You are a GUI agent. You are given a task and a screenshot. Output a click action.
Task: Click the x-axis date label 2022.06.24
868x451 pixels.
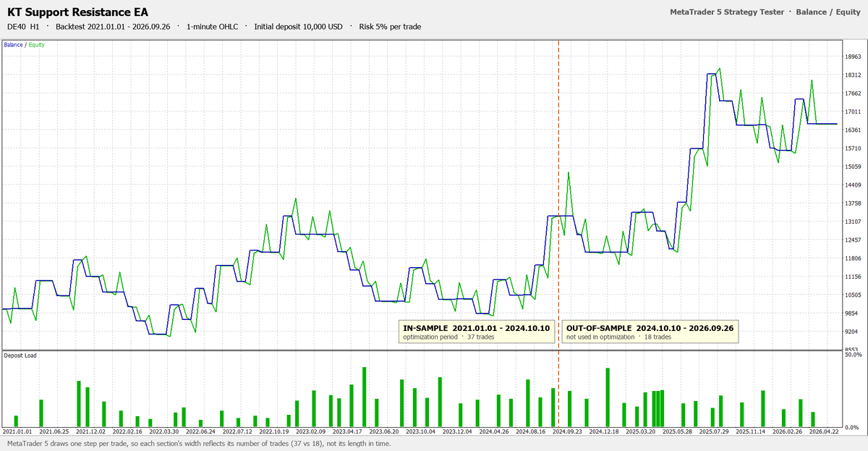click(200, 431)
